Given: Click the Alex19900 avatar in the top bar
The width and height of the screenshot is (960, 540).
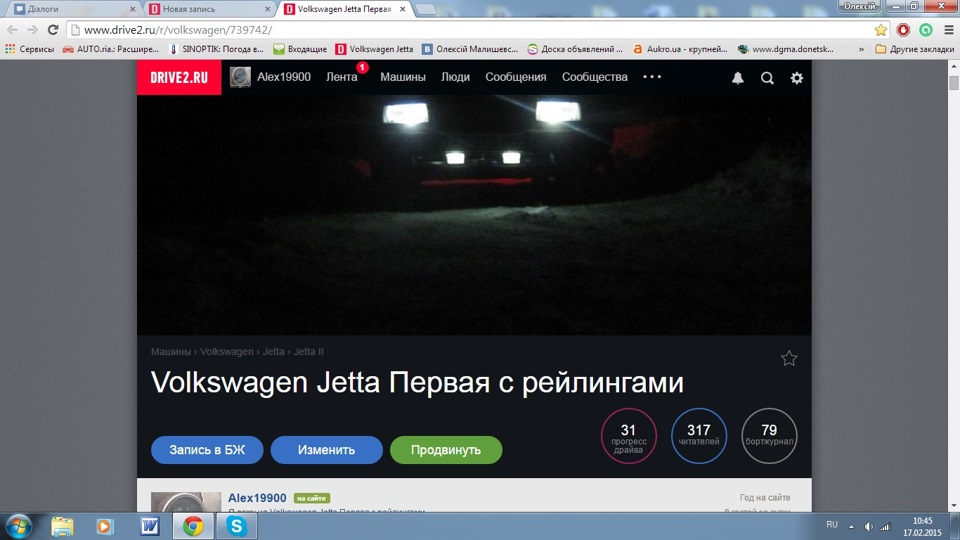Looking at the screenshot, I should pos(240,77).
